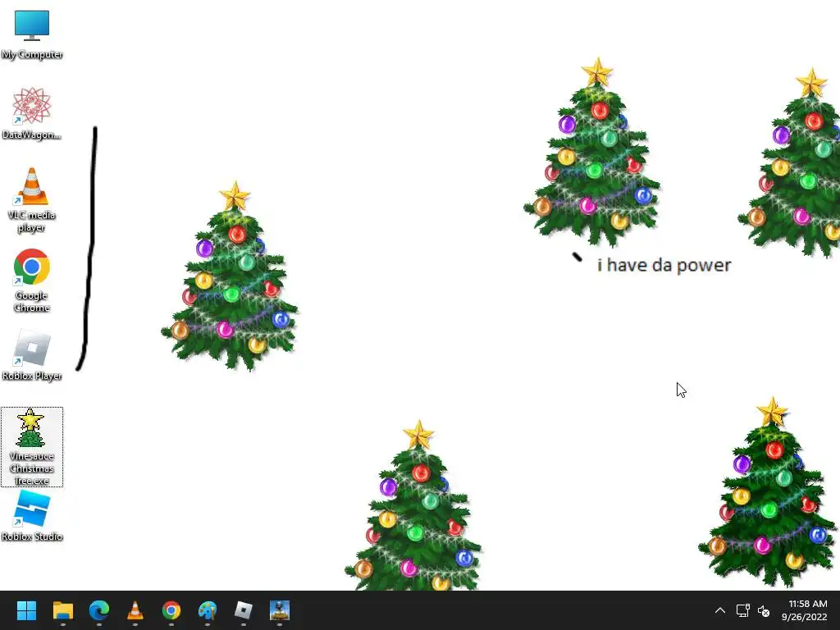Click the "i have da power" text
Image resolution: width=840 pixels, height=630 pixels.
pyautogui.click(x=664, y=265)
